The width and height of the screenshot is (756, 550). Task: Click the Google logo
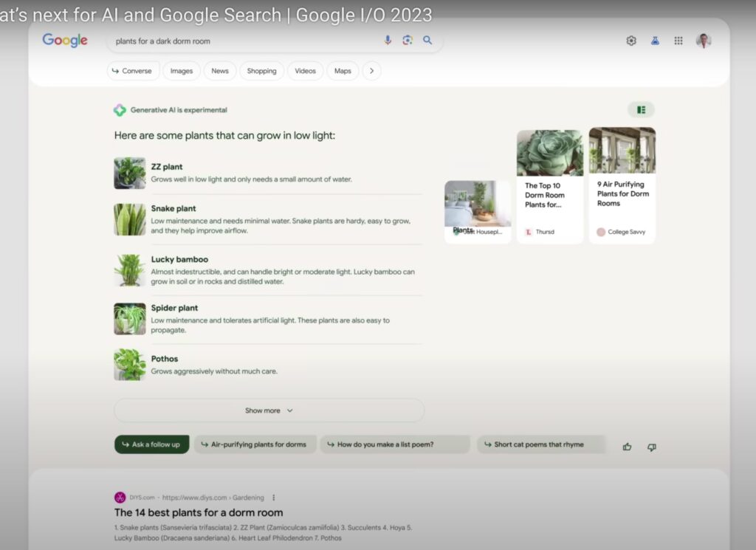point(65,41)
